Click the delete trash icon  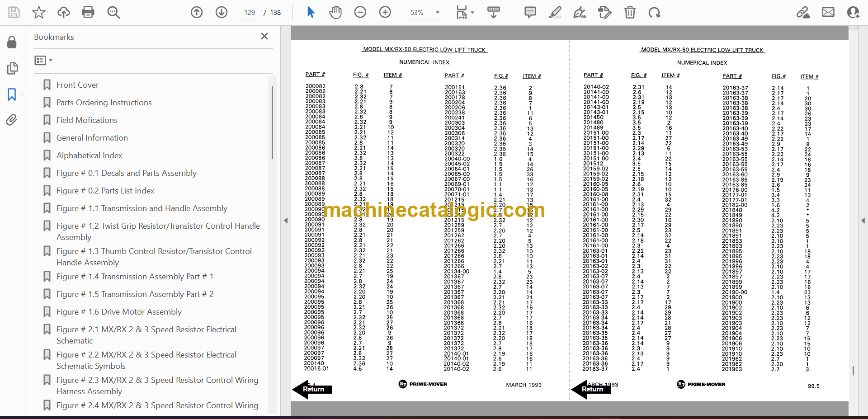[630, 12]
